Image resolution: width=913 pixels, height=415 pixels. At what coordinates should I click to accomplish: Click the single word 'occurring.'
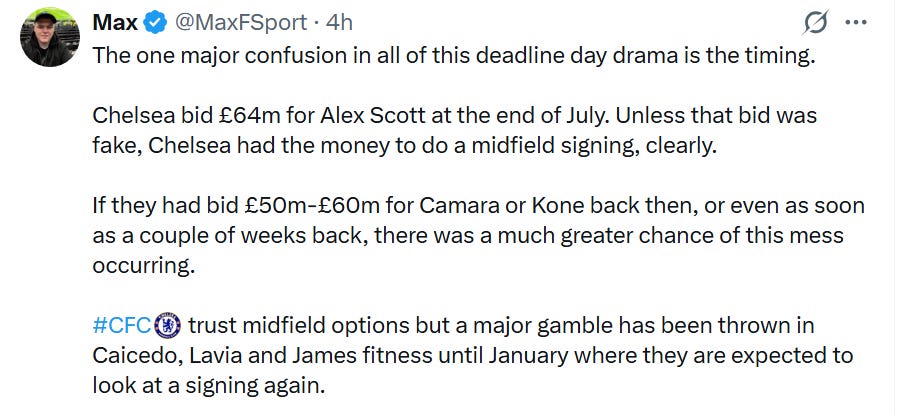tap(142, 266)
